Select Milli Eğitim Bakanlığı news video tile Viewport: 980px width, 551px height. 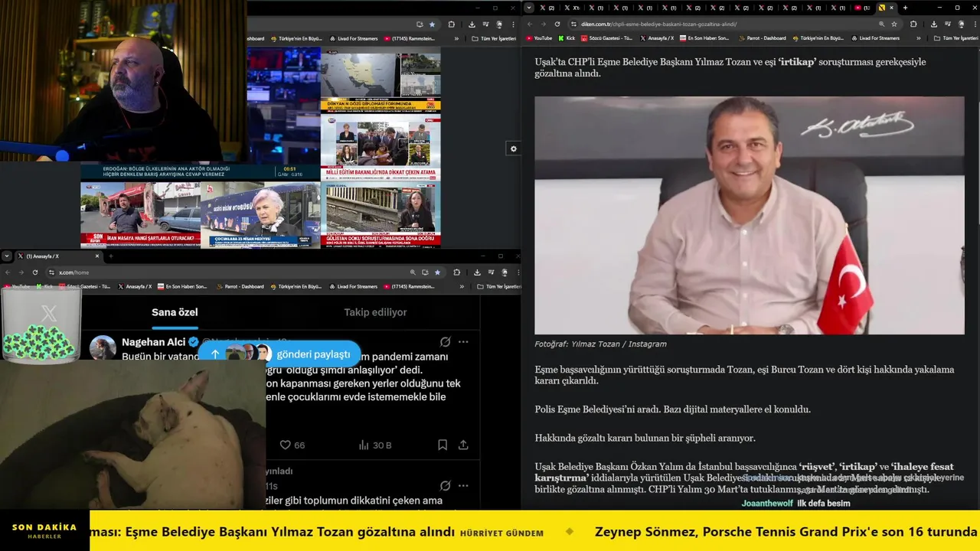click(x=381, y=148)
